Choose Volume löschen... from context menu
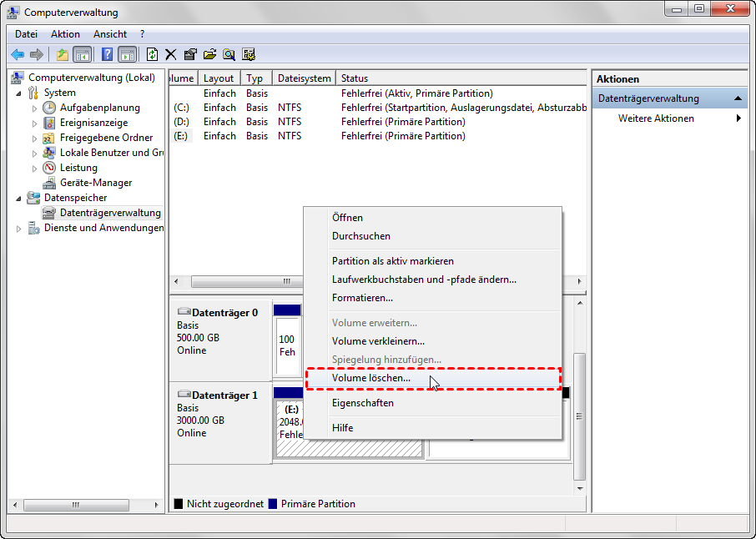The height and width of the screenshot is (539, 756). (433, 378)
